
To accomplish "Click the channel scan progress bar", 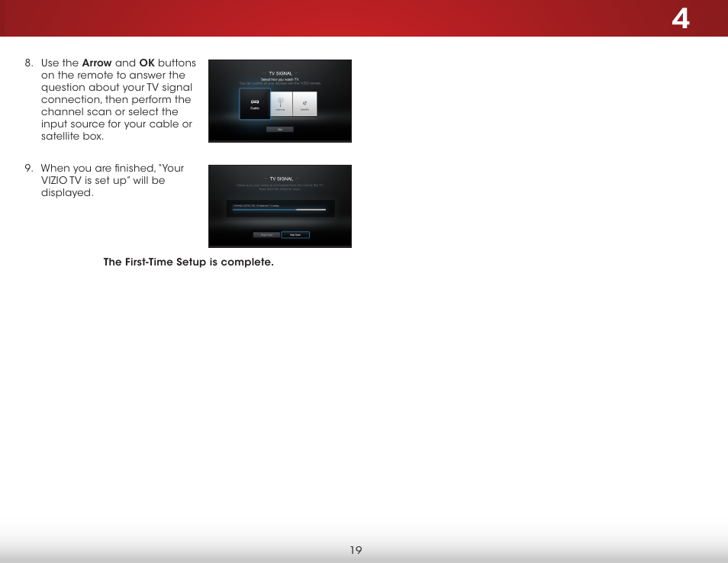I will click(279, 210).
